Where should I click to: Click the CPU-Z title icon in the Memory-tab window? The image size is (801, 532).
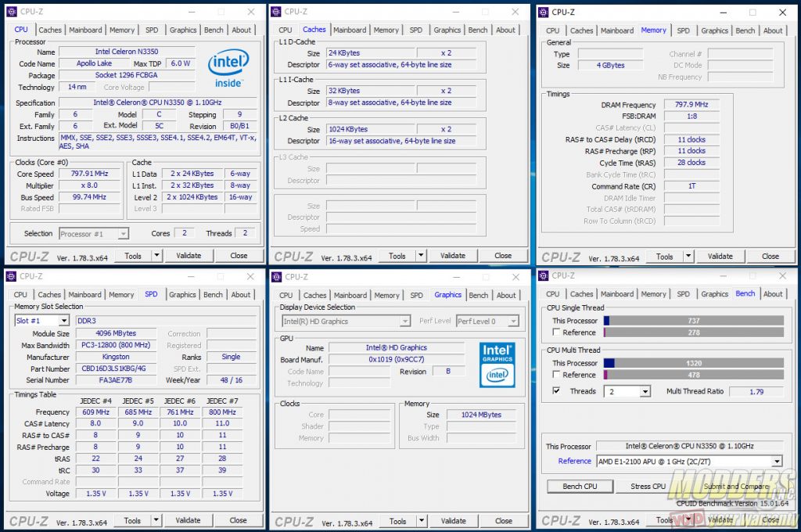point(543,12)
